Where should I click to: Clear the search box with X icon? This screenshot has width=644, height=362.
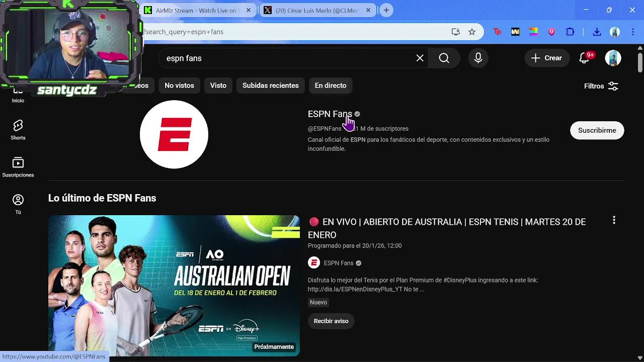coord(420,58)
